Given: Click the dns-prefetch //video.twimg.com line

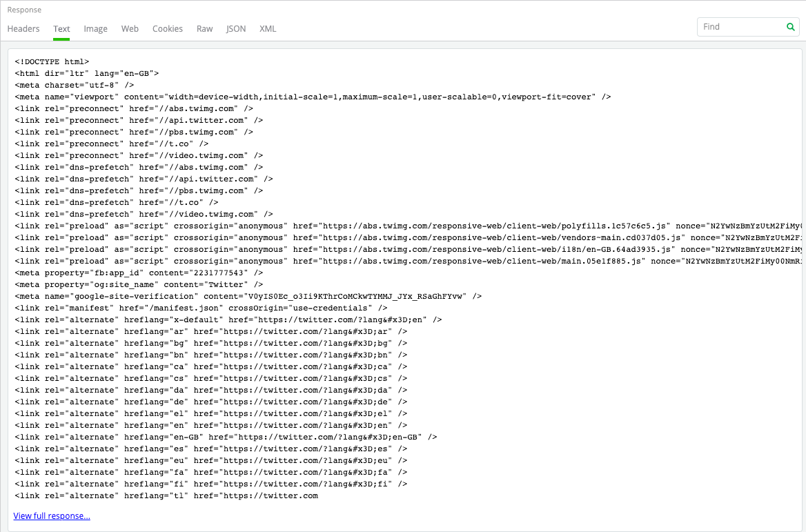Looking at the screenshot, I should 144,215.
